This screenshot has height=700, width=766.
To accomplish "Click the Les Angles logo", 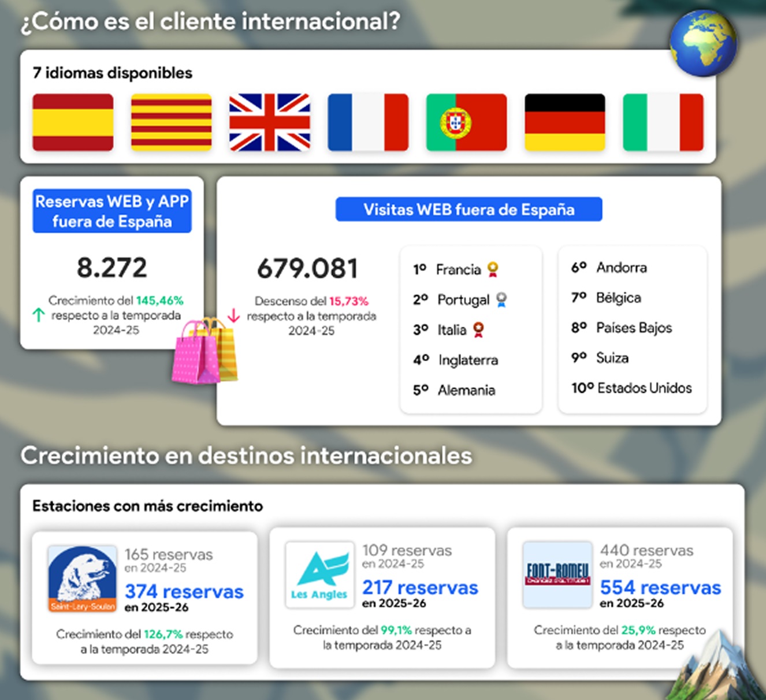I will [320, 575].
